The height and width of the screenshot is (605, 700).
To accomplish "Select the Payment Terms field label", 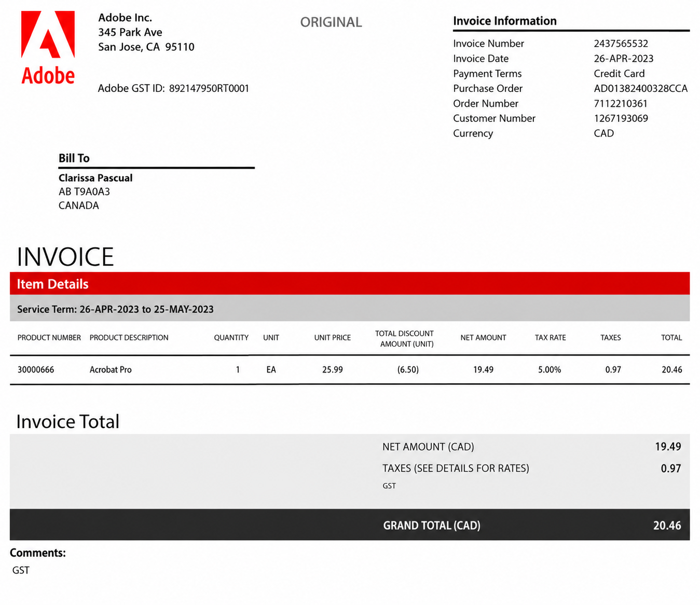I will [487, 74].
